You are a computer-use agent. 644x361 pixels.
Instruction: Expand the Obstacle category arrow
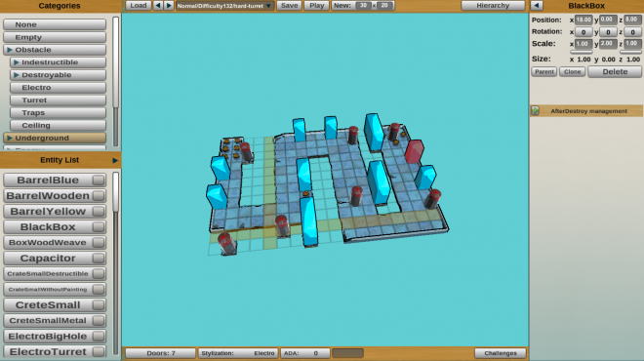click(x=10, y=50)
